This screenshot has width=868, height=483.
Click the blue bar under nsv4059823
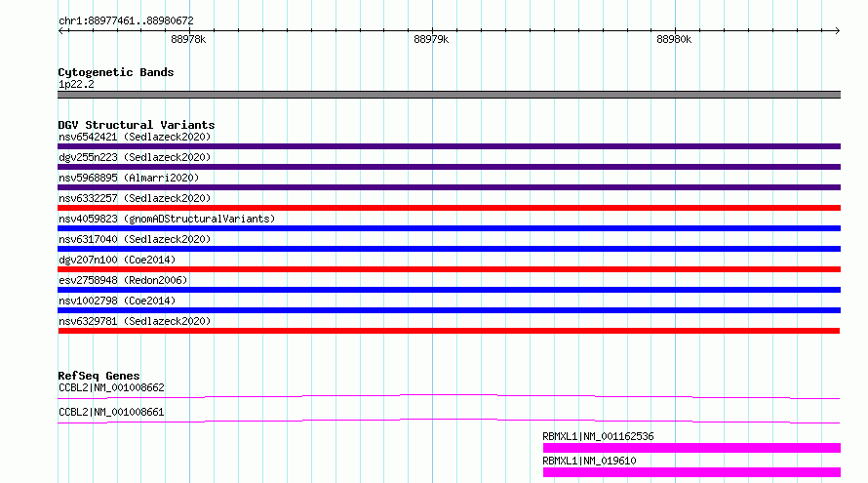click(449, 228)
